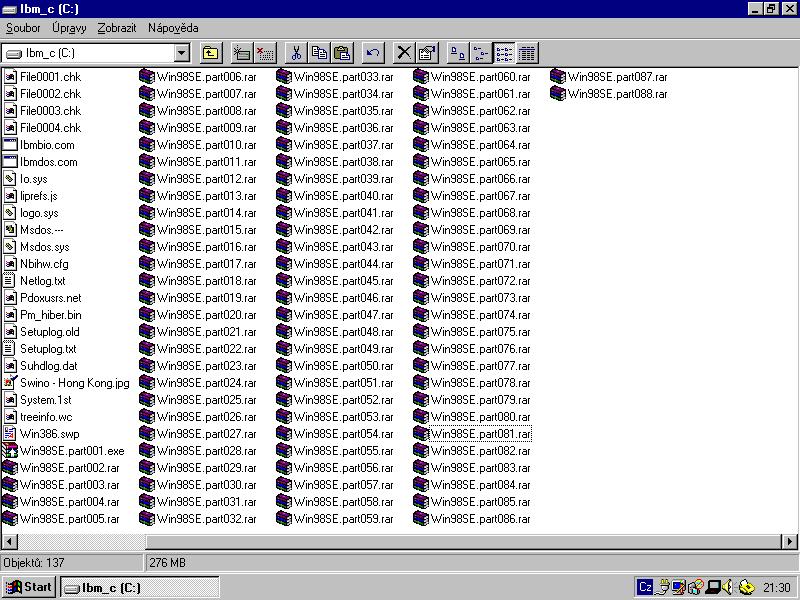Select the Win98SE.part033.rar archive icon

[x=284, y=77]
